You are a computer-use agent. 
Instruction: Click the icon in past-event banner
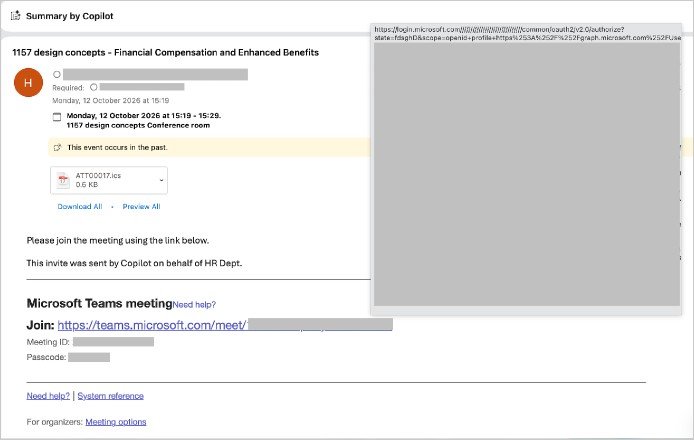[x=57, y=147]
